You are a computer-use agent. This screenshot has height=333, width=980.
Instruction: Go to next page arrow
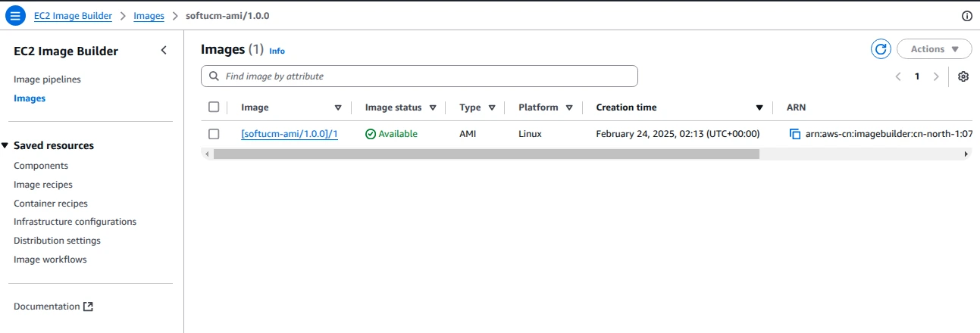[936, 76]
